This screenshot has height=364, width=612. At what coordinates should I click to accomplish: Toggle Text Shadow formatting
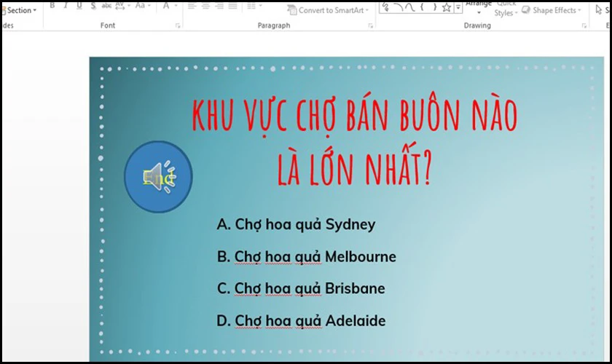pos(93,6)
